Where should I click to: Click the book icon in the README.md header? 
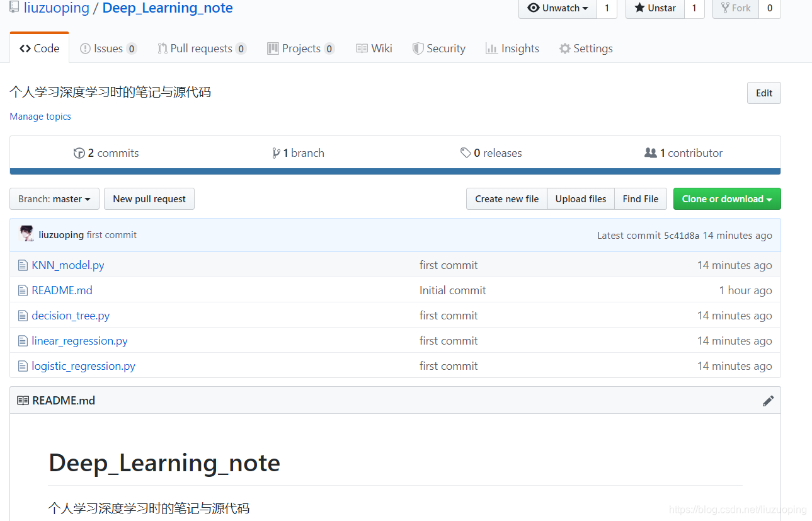(23, 401)
